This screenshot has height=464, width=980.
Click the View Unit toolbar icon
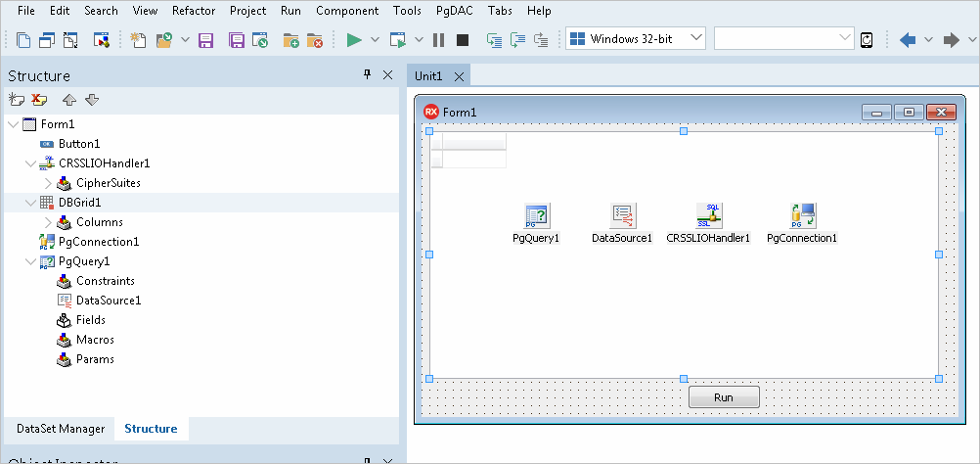[23, 41]
